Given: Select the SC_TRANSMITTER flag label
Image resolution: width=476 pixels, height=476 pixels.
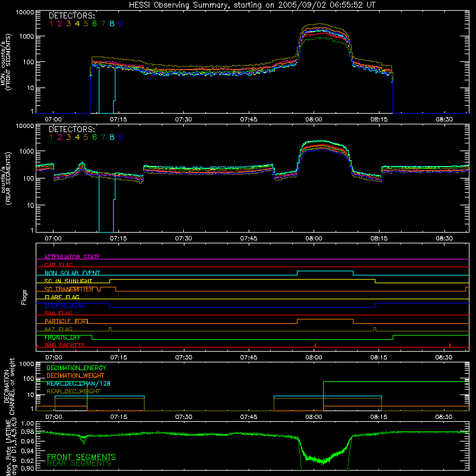Looking at the screenshot, I should 68,289.
